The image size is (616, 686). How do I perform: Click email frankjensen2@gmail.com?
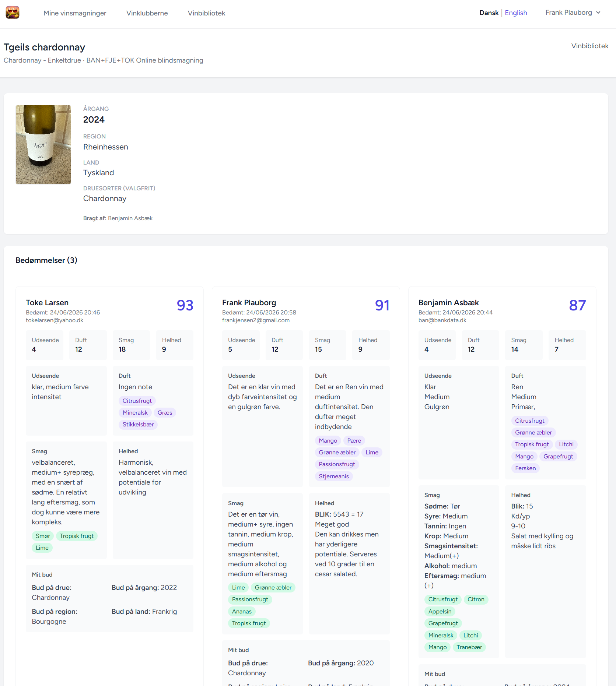[256, 320]
